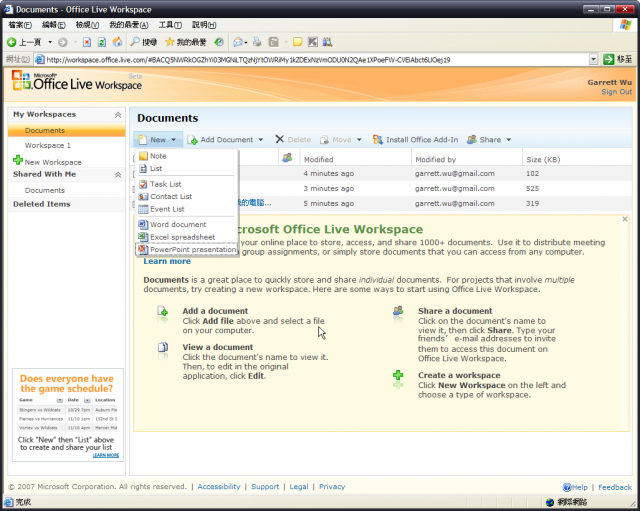Image resolution: width=640 pixels, height=511 pixels.
Task: Click the '3 minutes ago' cell
Action: 329,189
